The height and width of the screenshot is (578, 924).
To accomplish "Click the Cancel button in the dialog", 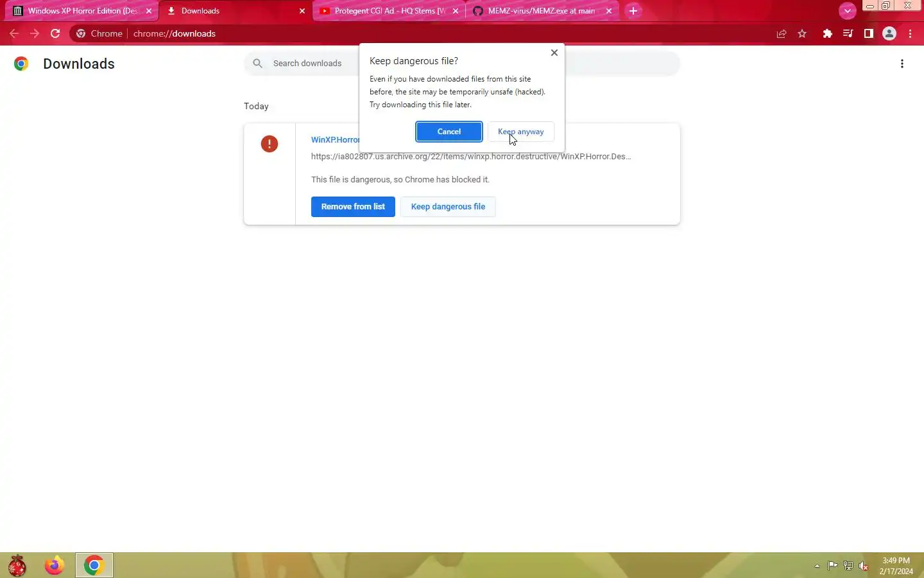I will pyautogui.click(x=449, y=132).
